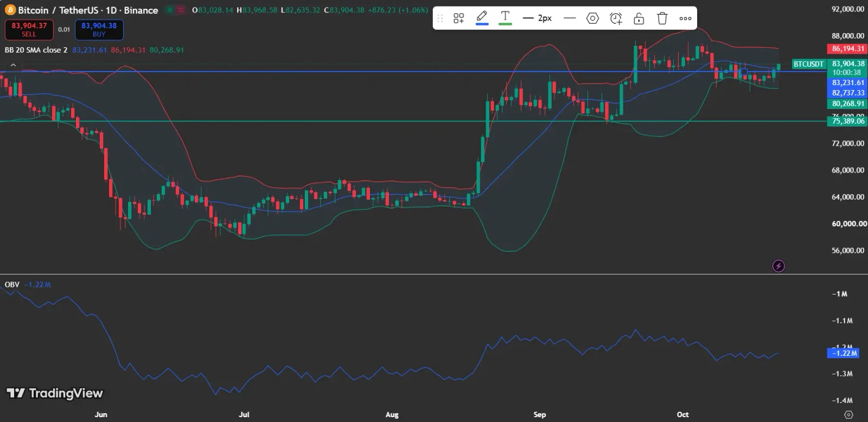868x422 pixels.
Task: Click the 86,194.31 upper band price label
Action: tap(848, 49)
